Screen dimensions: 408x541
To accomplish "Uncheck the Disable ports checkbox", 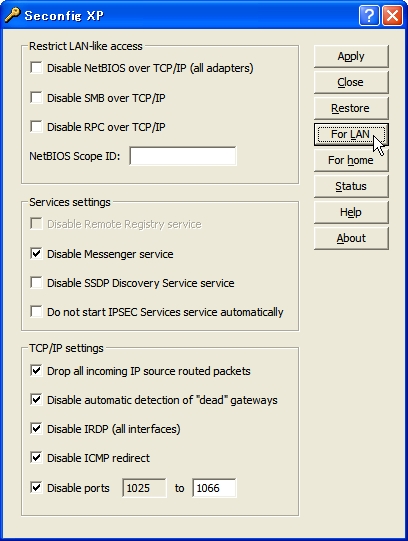I will coord(36,488).
